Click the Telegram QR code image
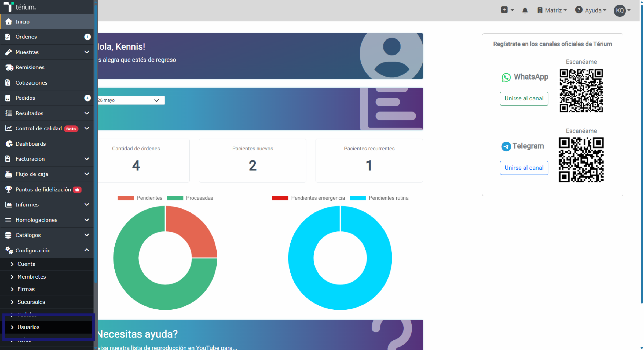The width and height of the screenshot is (644, 350). tap(581, 160)
